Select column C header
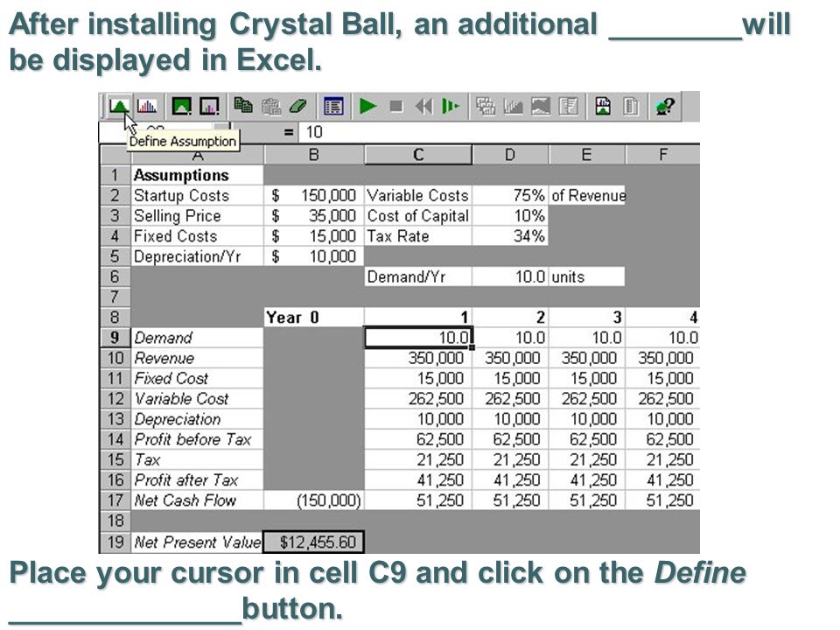This screenshot has height=630, width=840. pyautogui.click(x=418, y=155)
